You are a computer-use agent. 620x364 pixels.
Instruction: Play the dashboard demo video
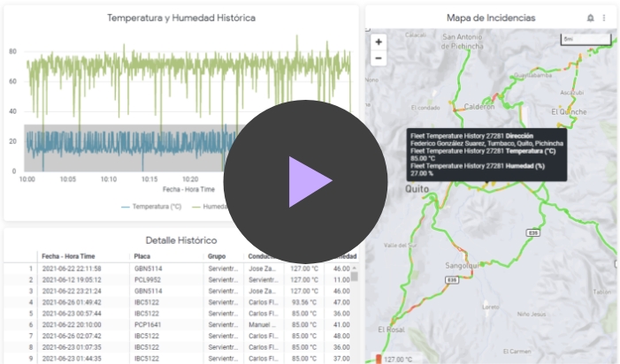(304, 181)
